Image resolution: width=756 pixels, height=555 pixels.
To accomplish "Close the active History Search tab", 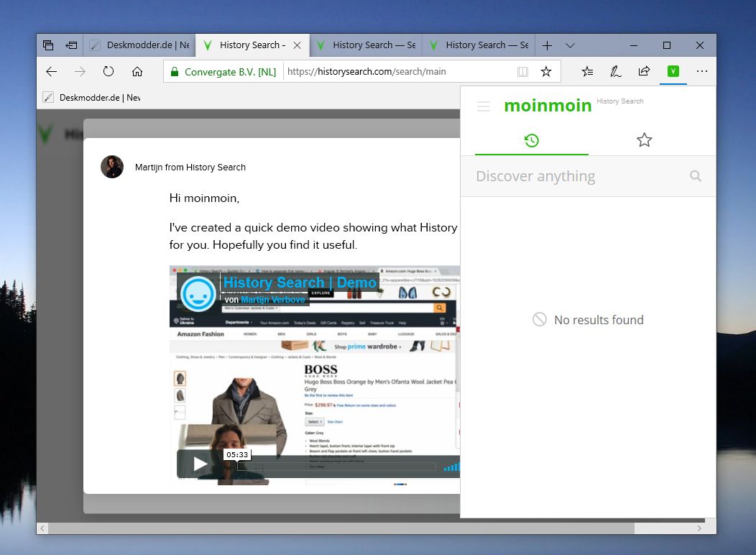I will pos(297,45).
